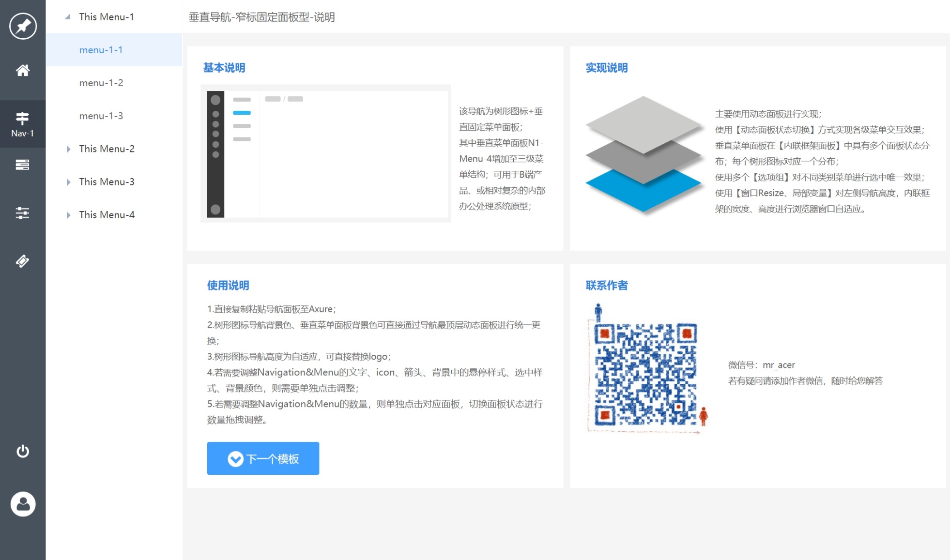Click the 实现说明 heading
Image resolution: width=950 pixels, height=560 pixels.
point(607,68)
